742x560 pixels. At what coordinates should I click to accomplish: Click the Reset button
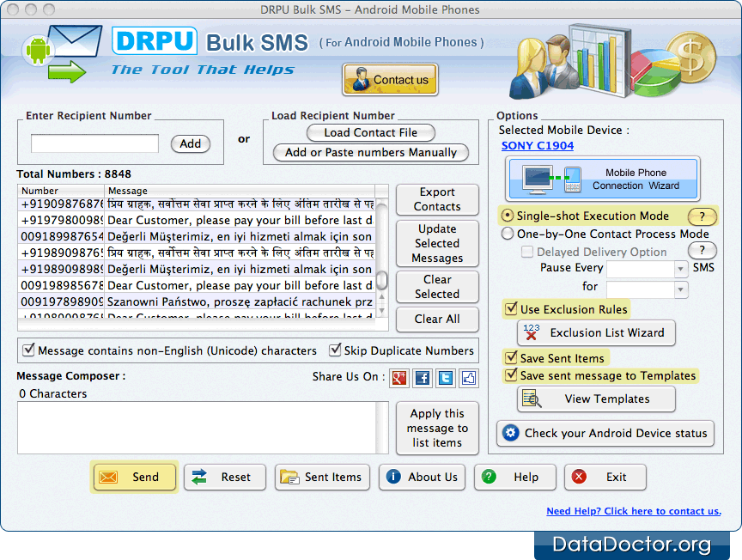tap(225, 477)
